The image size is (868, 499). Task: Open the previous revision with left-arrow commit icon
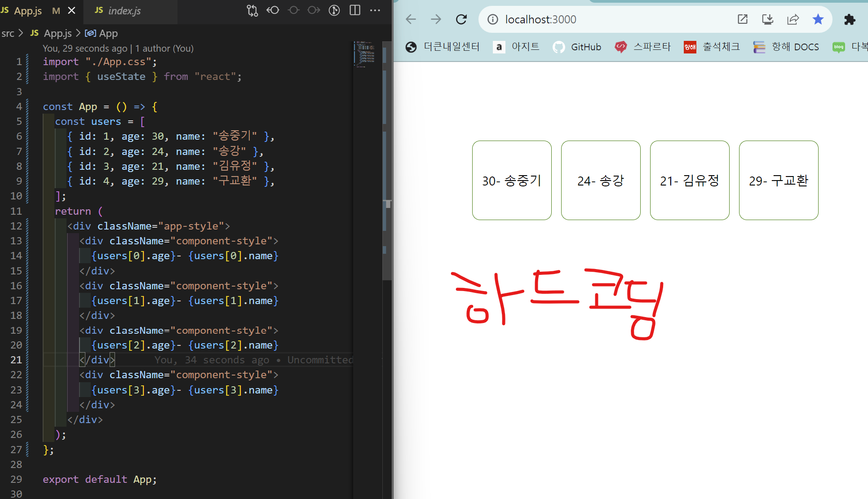[273, 10]
